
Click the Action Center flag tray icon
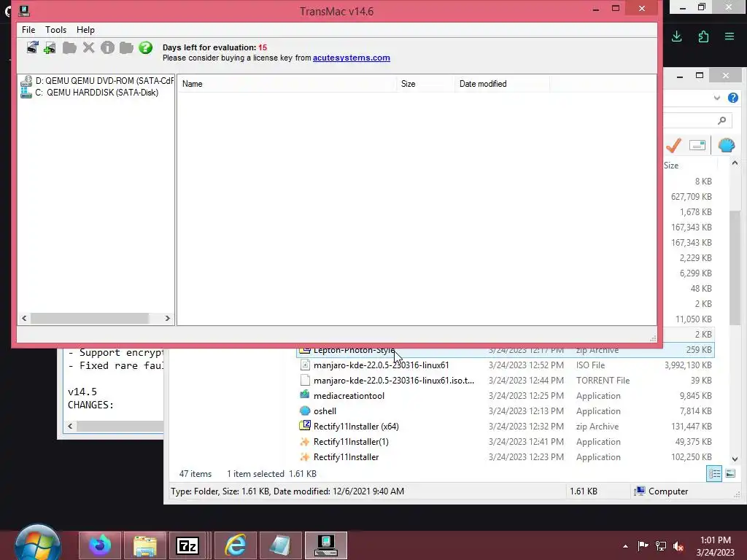pos(643,545)
